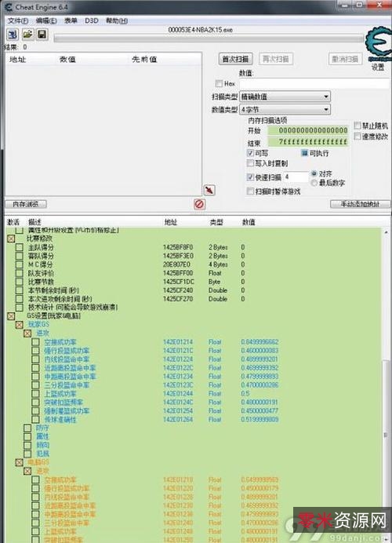Select value 0.5199999809
The height and width of the screenshot is (543, 392).
[x=260, y=419]
